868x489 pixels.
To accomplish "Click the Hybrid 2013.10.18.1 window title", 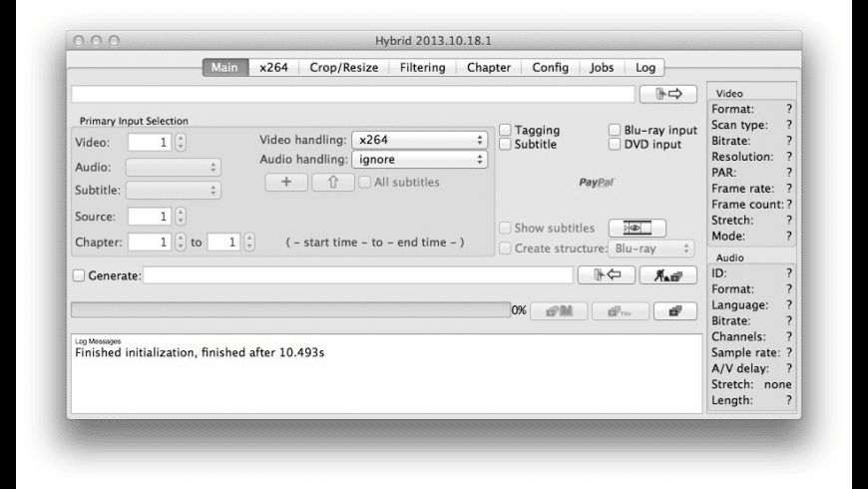I will tap(433, 41).
